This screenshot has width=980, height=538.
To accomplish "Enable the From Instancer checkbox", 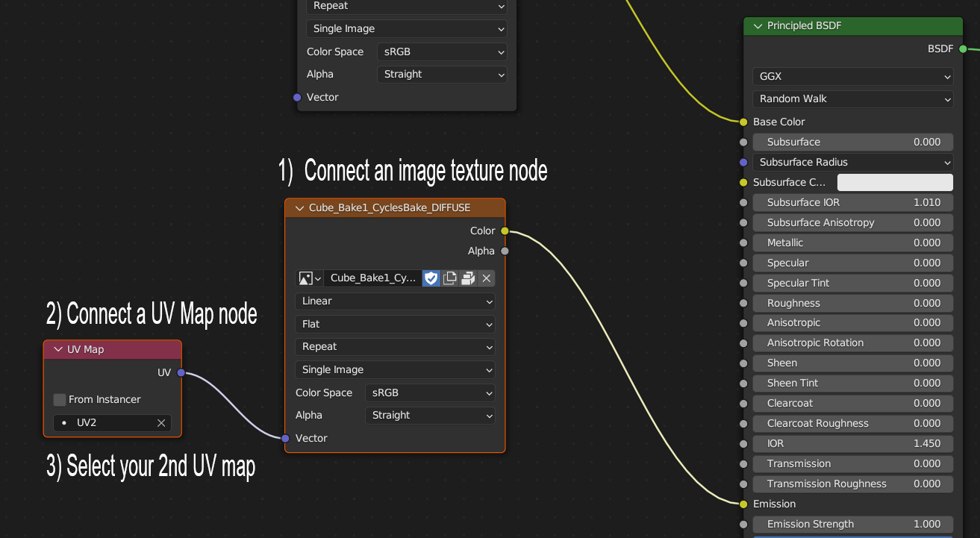I will (60, 400).
